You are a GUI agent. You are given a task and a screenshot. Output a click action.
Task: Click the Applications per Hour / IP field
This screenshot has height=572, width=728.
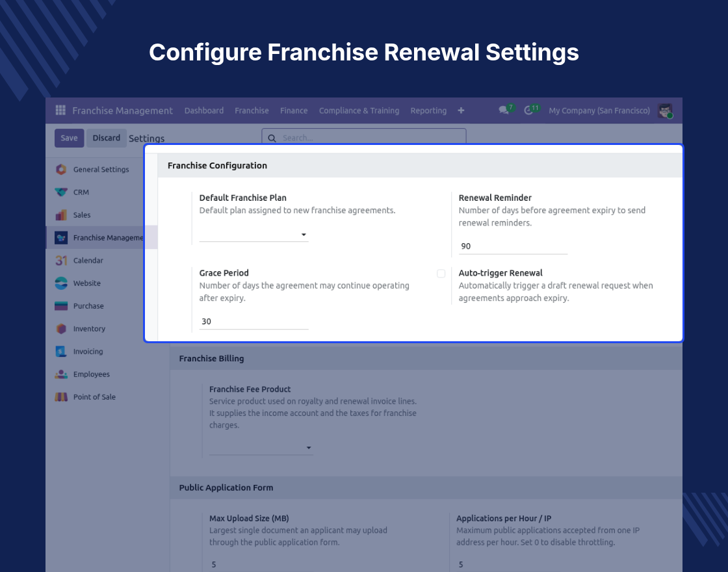[508, 565]
